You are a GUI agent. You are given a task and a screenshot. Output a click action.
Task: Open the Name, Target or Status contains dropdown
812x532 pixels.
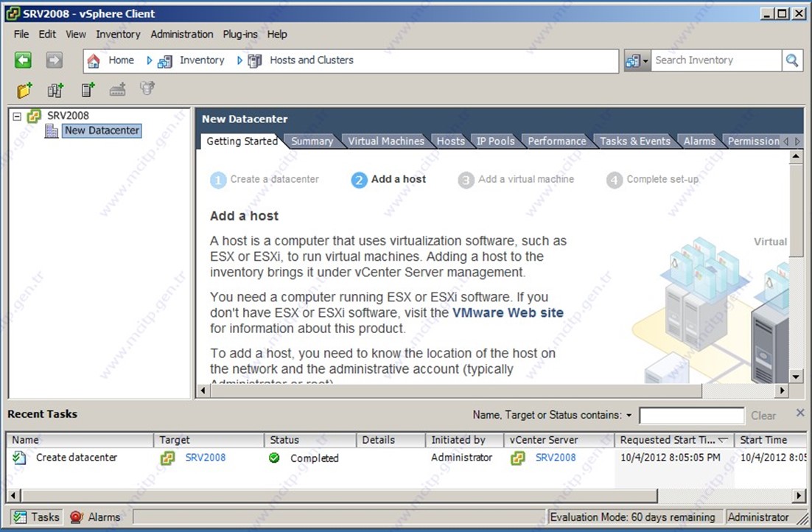click(x=629, y=416)
